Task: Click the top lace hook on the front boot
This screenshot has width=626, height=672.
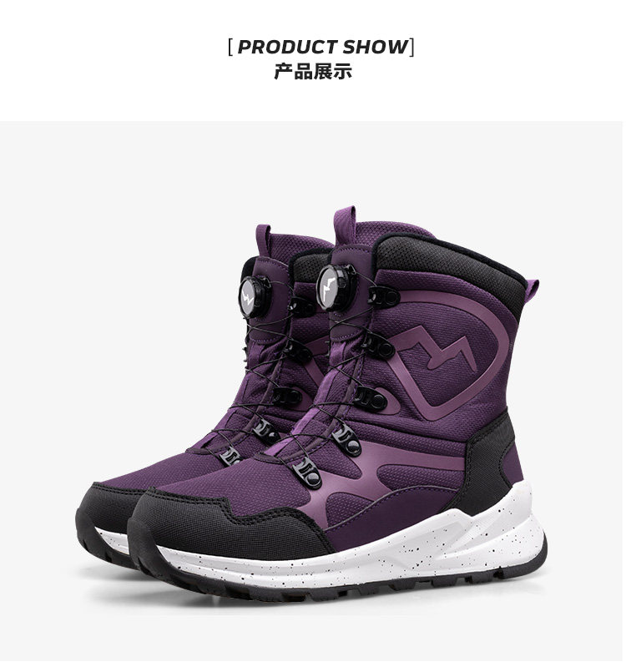Action: tap(384, 296)
